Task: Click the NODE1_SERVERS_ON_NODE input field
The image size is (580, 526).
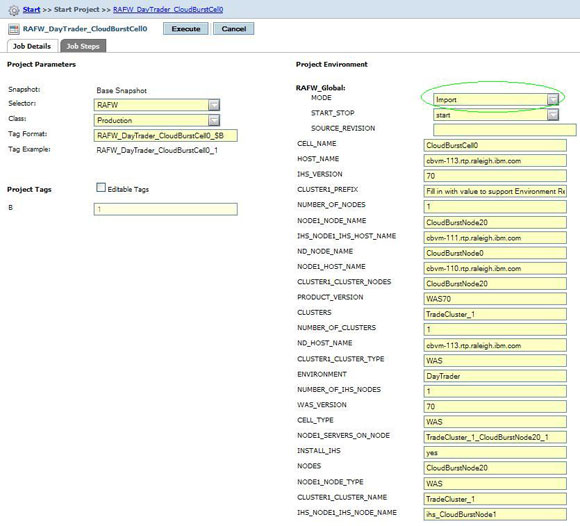Action: pos(495,437)
